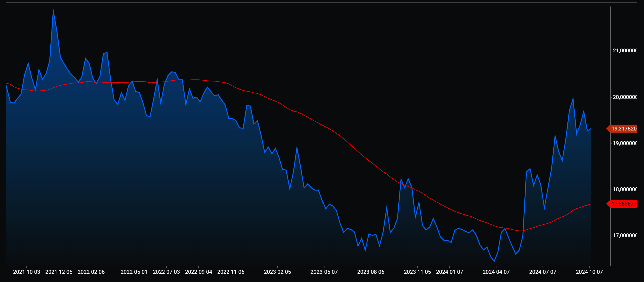Click the 2023-05-07 date label
644x282 pixels.
[x=324, y=272]
